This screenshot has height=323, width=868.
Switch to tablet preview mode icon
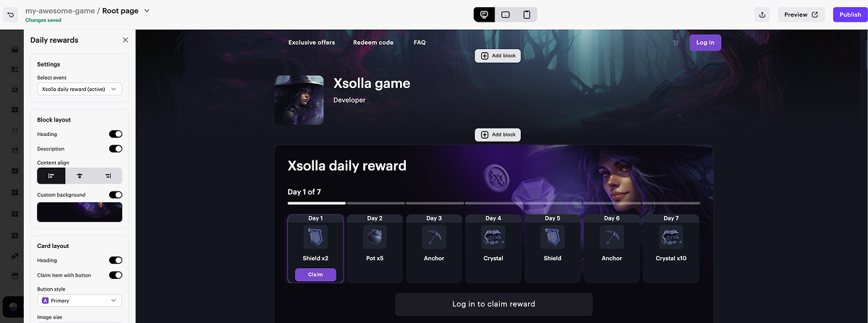pos(506,14)
